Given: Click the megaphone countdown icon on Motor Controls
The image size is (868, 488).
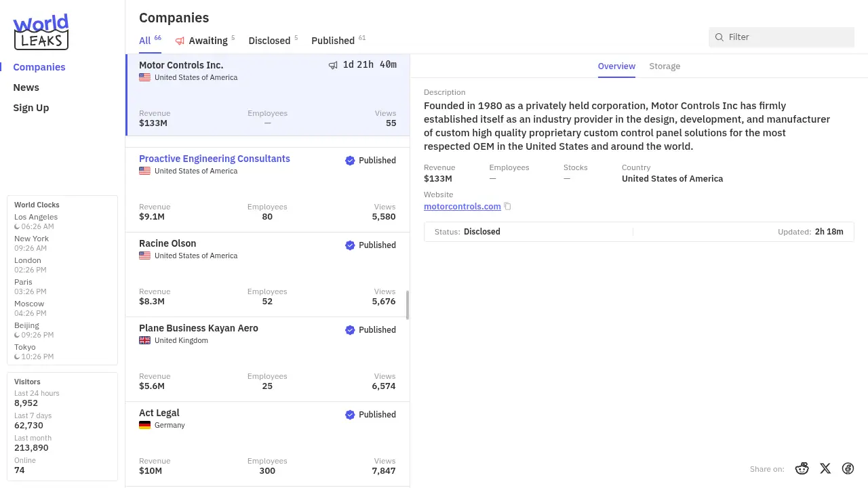Looking at the screenshot, I should pyautogui.click(x=333, y=65).
